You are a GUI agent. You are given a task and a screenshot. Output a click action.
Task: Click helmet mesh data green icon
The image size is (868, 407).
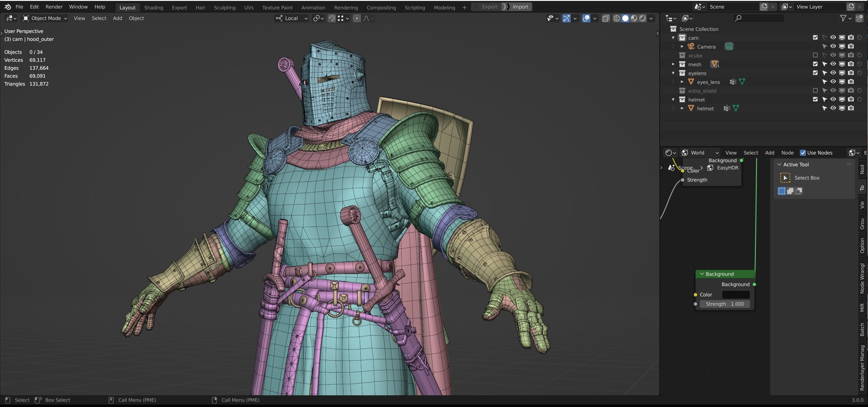pos(736,108)
